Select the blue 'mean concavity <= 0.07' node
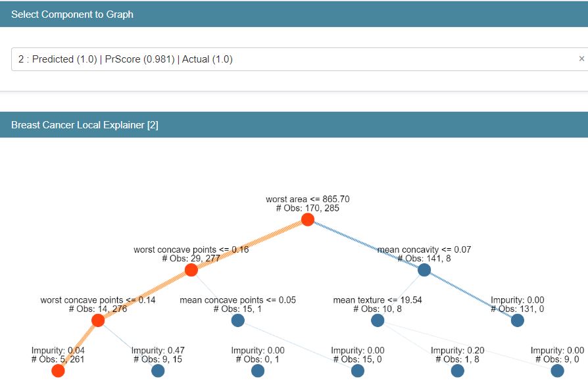Screen dimensions: 588x387 (424, 269)
